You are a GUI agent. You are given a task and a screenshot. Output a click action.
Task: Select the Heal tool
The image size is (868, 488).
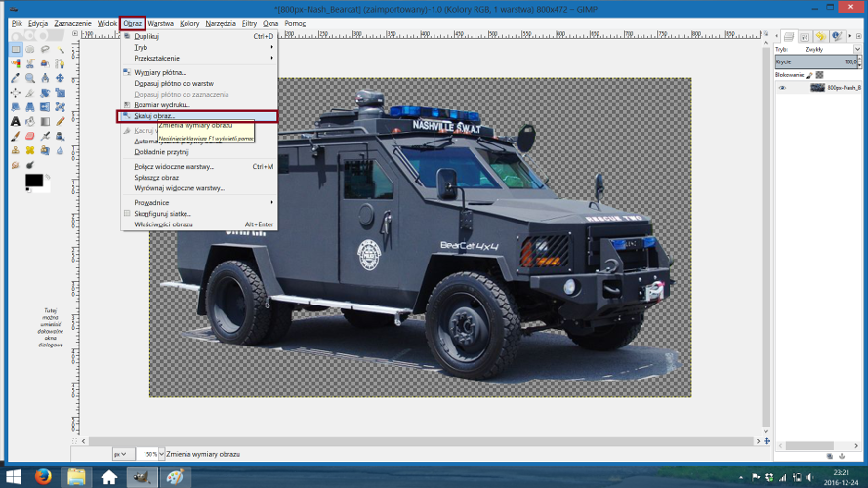pyautogui.click(x=30, y=150)
